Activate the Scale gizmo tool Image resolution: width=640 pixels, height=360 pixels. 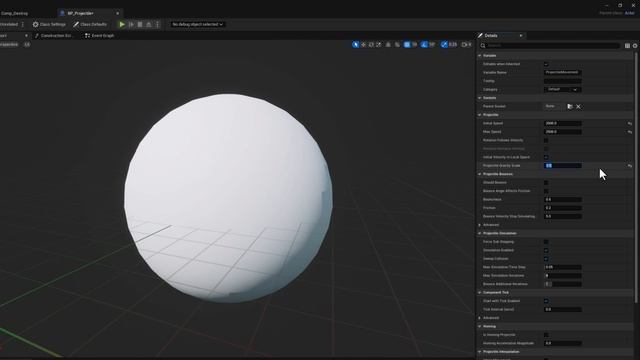tap(379, 44)
